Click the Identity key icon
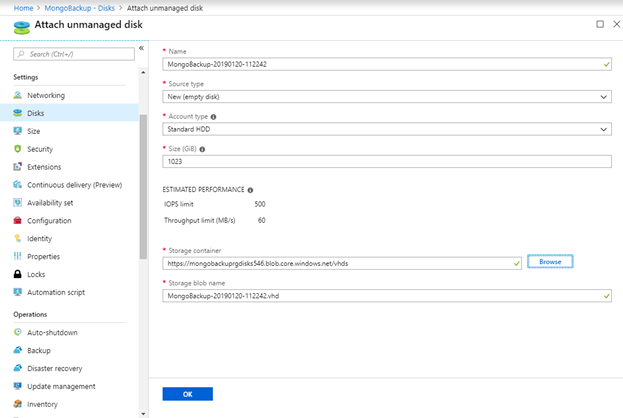The height and width of the screenshot is (418, 623). (x=17, y=238)
